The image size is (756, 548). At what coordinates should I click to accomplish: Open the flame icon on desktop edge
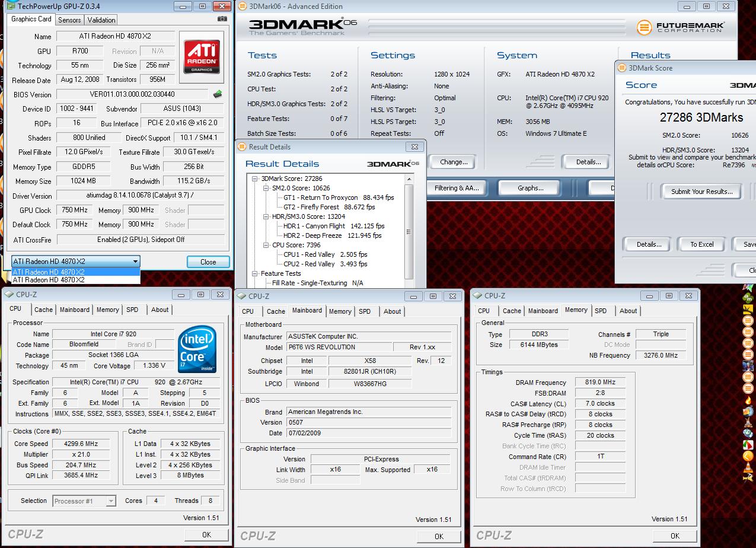[748, 401]
